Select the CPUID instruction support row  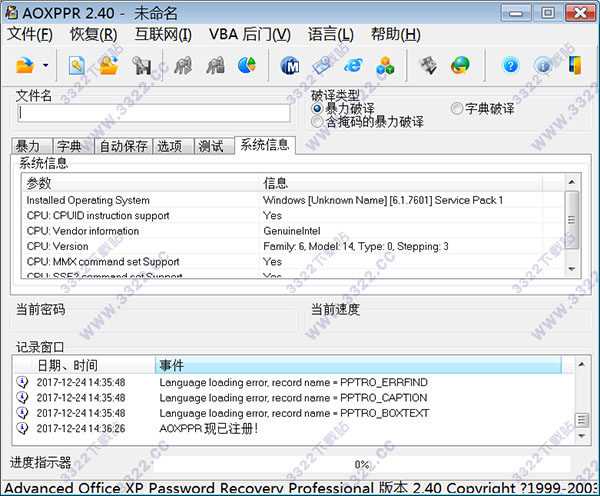pyautogui.click(x=293, y=215)
